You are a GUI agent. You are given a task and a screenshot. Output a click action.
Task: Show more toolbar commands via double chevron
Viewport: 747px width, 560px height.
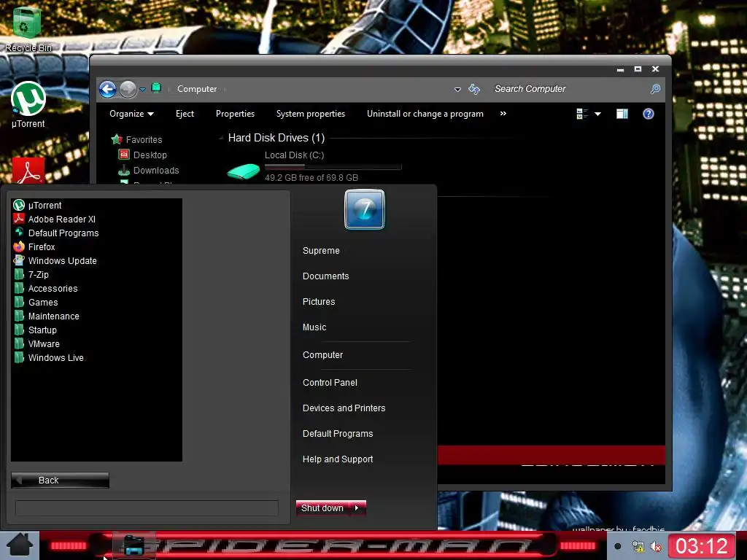coord(503,113)
